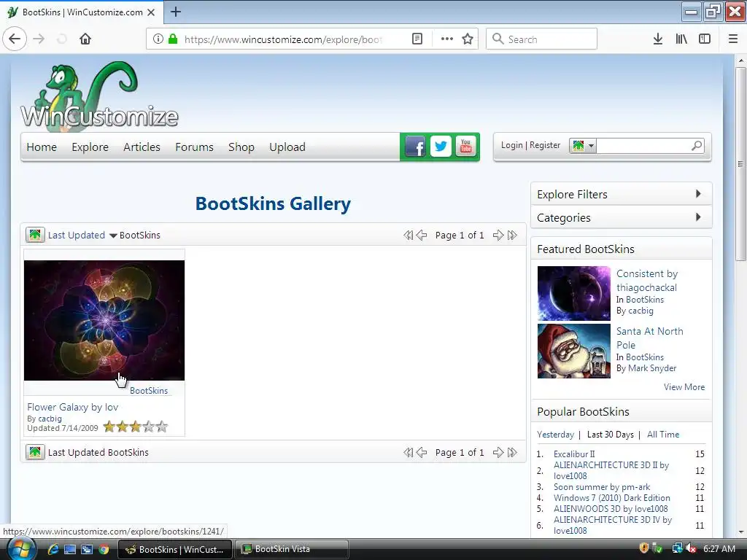Screen dimensions: 747x560
Task: Click the Firefox back arrow button
Action: point(15,39)
